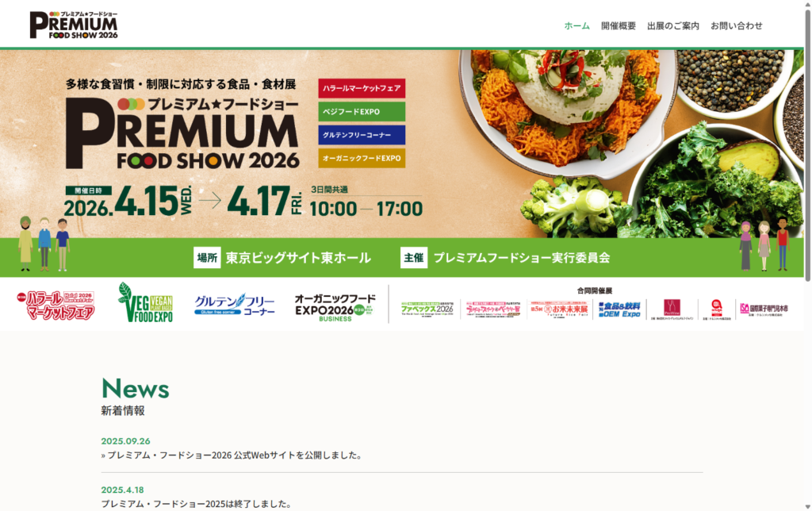Viewport: 812px width, 511px height.
Task: Click the Premium Food Show 2026 header logo
Action: coord(74,25)
